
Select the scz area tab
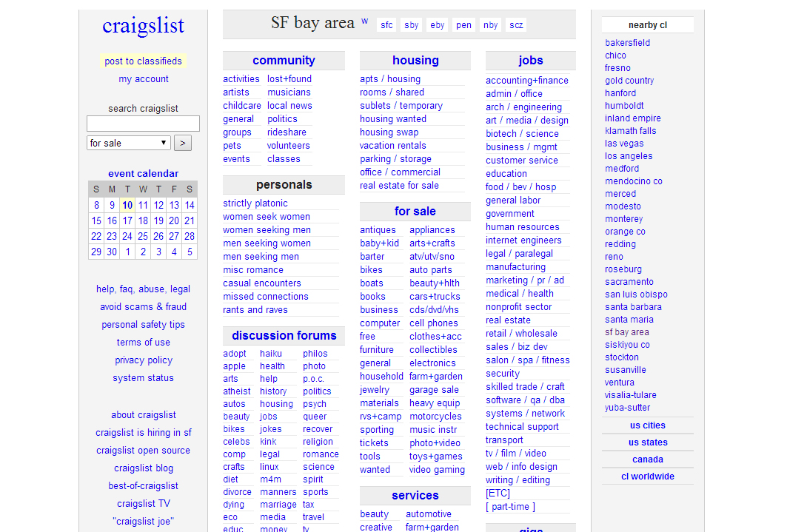coord(516,25)
